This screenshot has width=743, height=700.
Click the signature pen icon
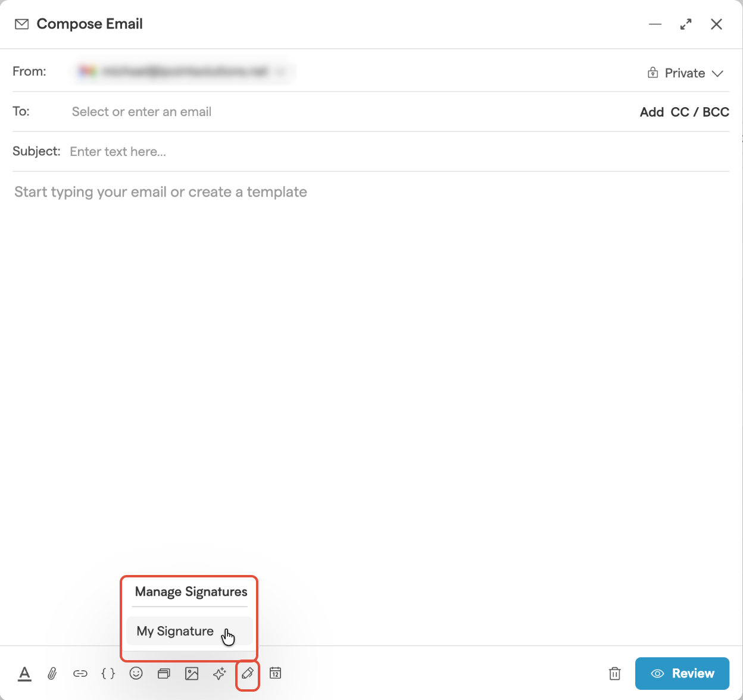[248, 673]
